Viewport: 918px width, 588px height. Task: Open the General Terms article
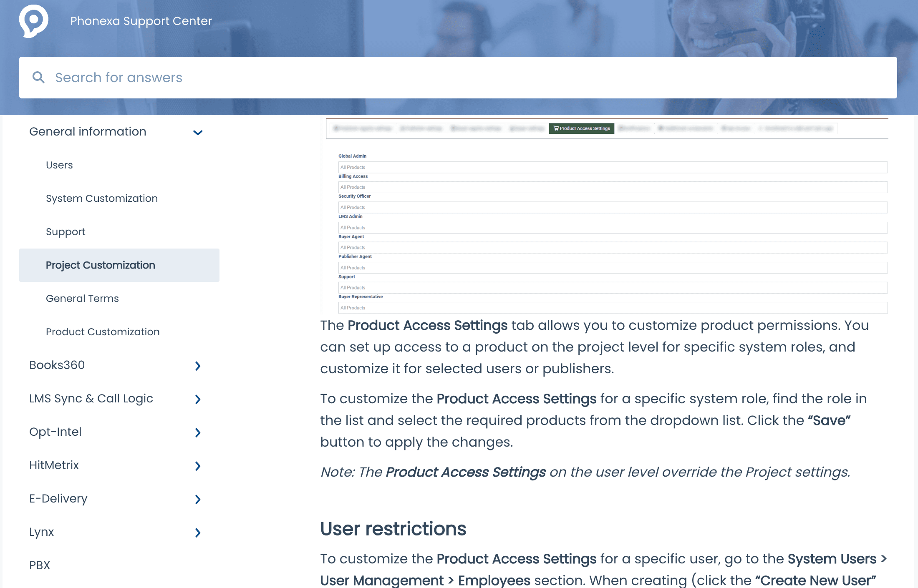click(x=82, y=299)
